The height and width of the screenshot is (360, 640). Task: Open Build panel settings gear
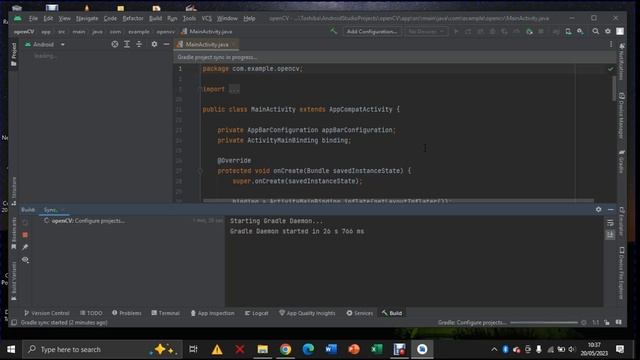598,209
